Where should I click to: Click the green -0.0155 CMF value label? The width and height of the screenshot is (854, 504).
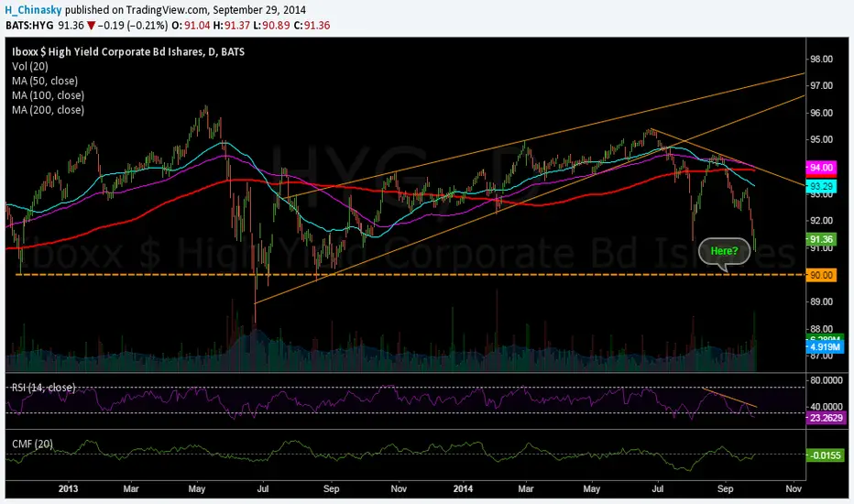(x=826, y=455)
